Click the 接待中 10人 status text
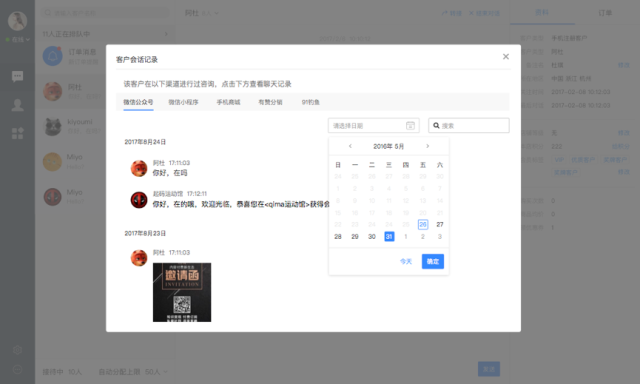The image size is (640, 384). (x=62, y=372)
